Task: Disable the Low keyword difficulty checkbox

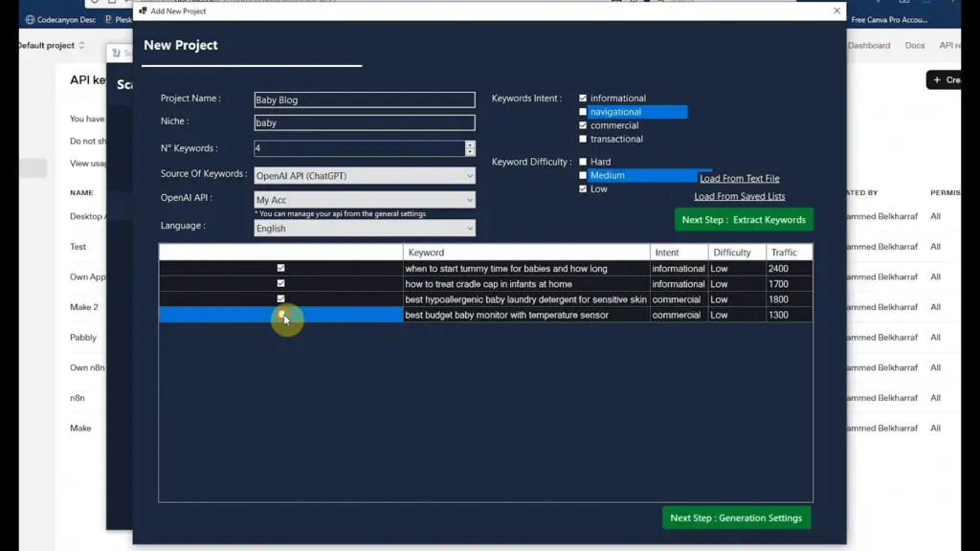Action: click(x=582, y=188)
